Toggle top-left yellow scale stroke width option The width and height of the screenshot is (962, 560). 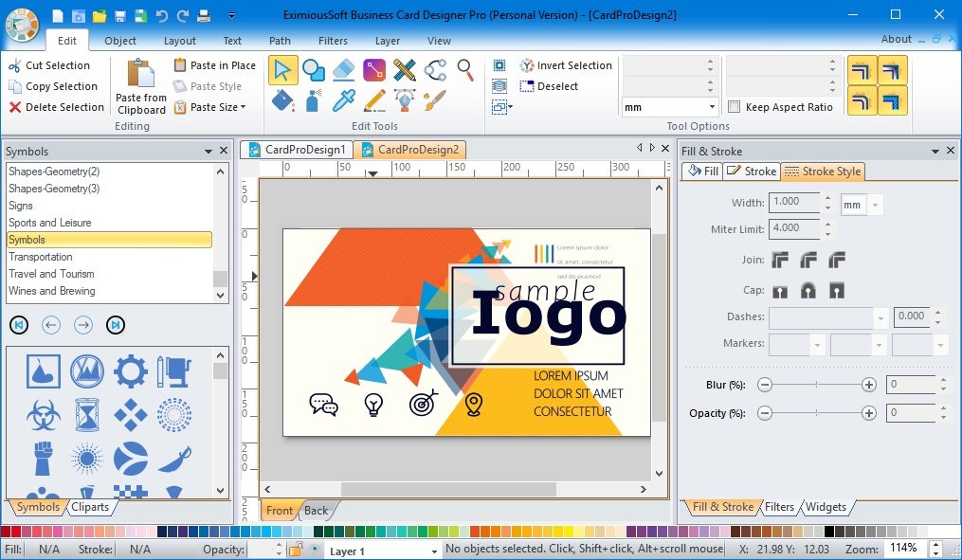(862, 70)
